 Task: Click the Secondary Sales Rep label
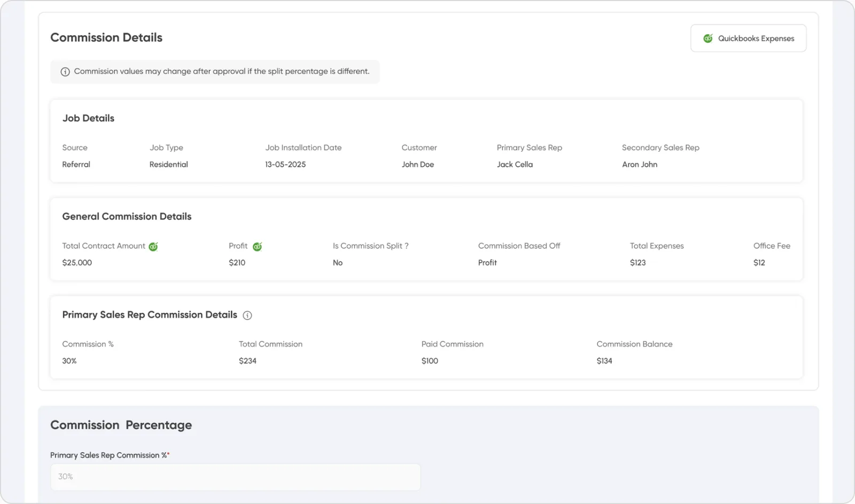tap(660, 148)
